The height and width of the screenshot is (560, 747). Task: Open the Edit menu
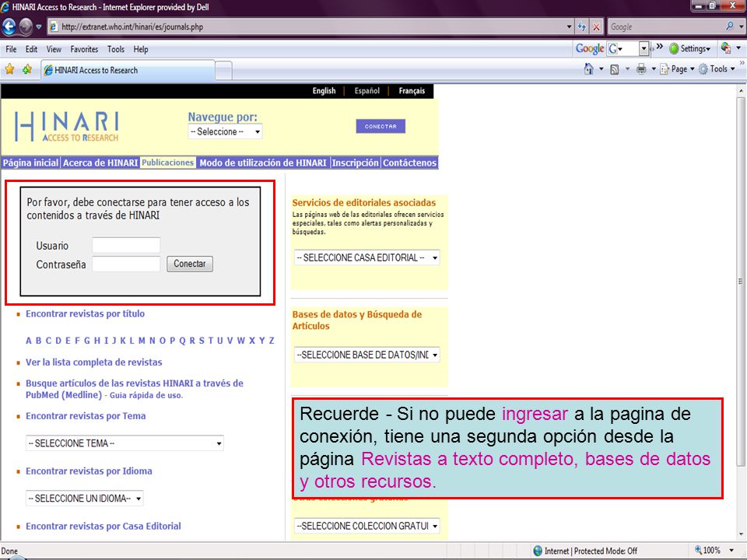(x=31, y=49)
